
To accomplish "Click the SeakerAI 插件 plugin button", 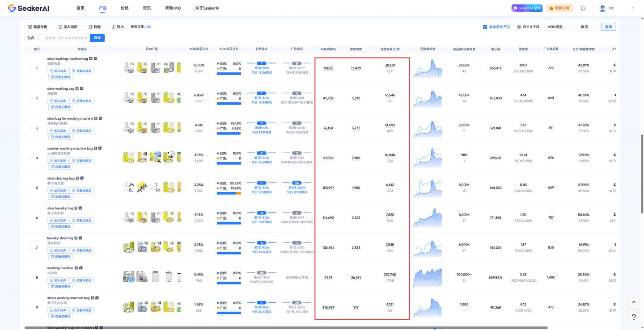I will tap(527, 8).
